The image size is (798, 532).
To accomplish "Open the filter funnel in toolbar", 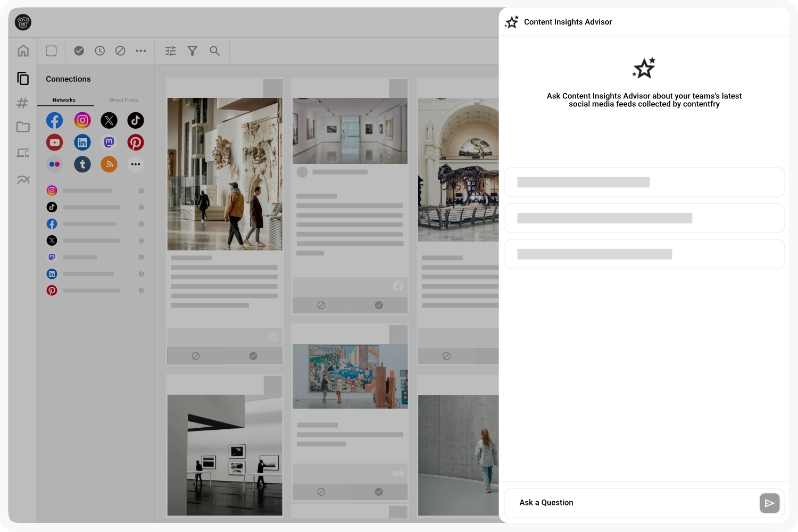I will [193, 51].
